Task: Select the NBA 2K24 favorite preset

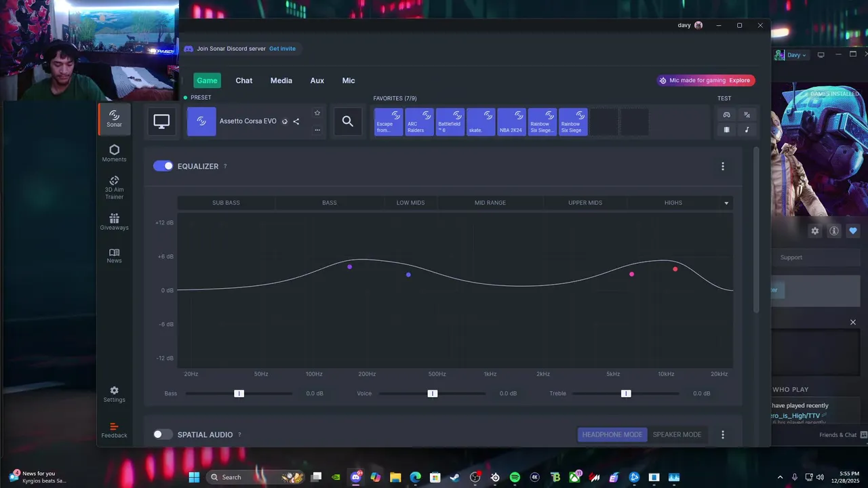Action: click(511, 122)
